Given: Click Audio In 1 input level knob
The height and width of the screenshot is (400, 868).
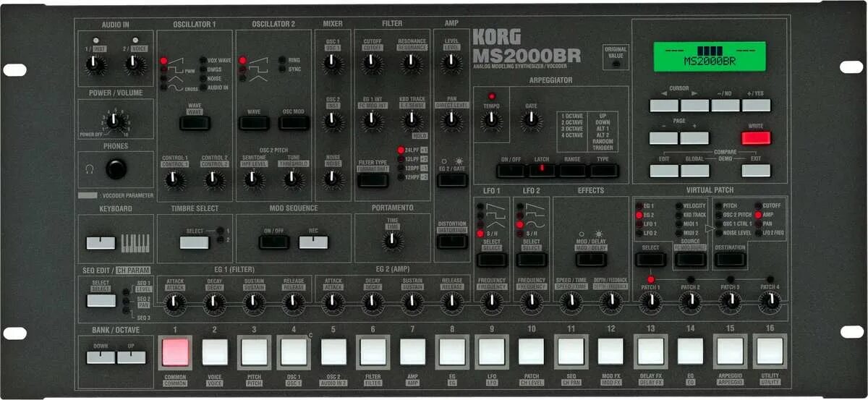Looking at the screenshot, I should pos(95,65).
